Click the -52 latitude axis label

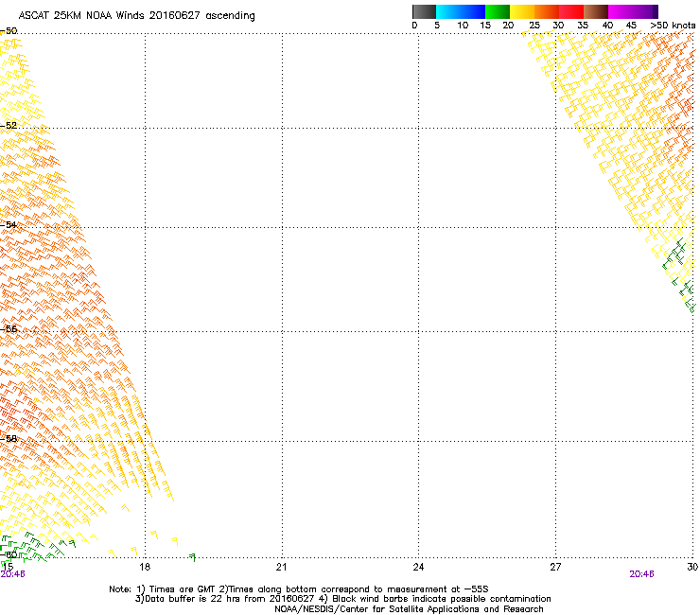9,126
